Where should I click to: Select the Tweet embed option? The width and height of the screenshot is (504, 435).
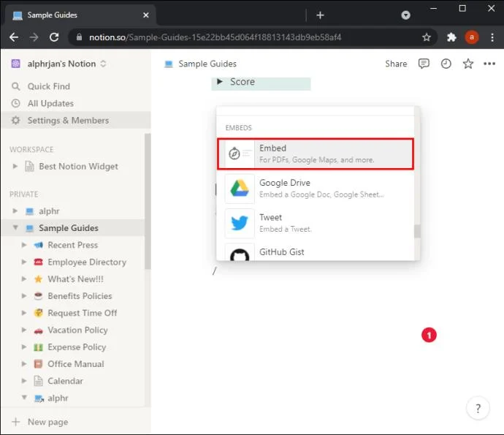point(316,223)
